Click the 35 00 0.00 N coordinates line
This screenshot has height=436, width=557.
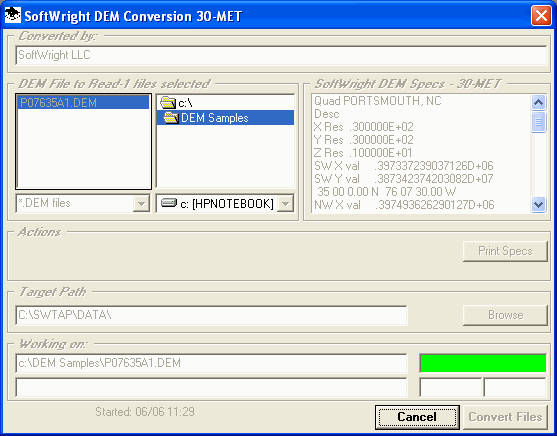pos(386,192)
